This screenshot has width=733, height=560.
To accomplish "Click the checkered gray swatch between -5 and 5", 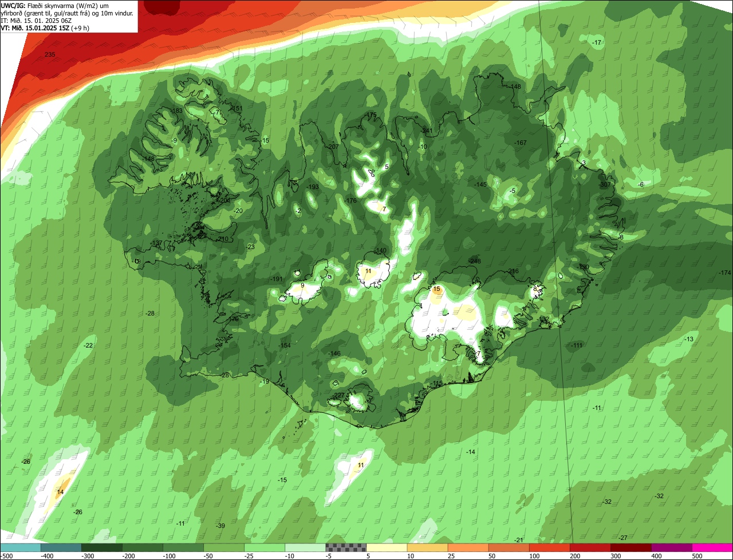I will pyautogui.click(x=346, y=547).
